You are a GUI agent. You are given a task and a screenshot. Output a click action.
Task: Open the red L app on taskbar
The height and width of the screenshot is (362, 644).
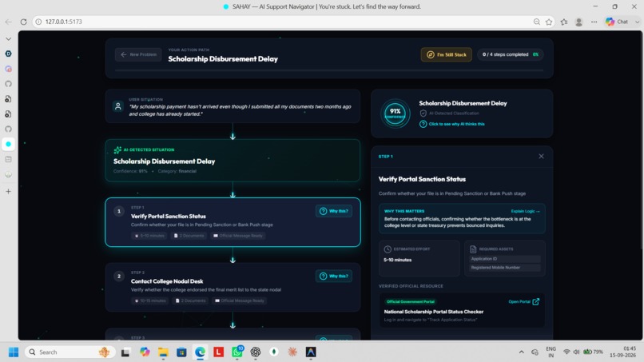(x=218, y=352)
